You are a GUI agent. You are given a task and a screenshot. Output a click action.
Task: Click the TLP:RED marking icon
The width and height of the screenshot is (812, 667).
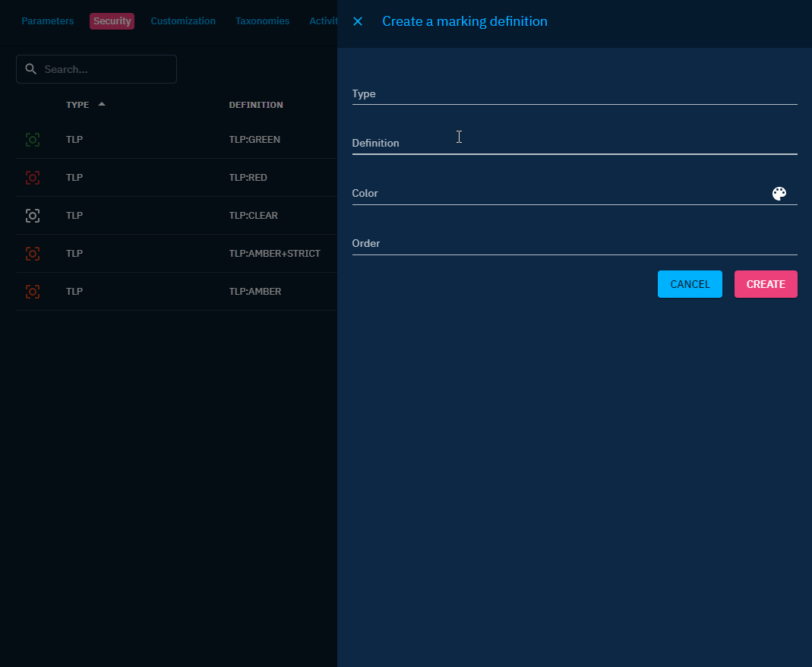click(x=33, y=178)
